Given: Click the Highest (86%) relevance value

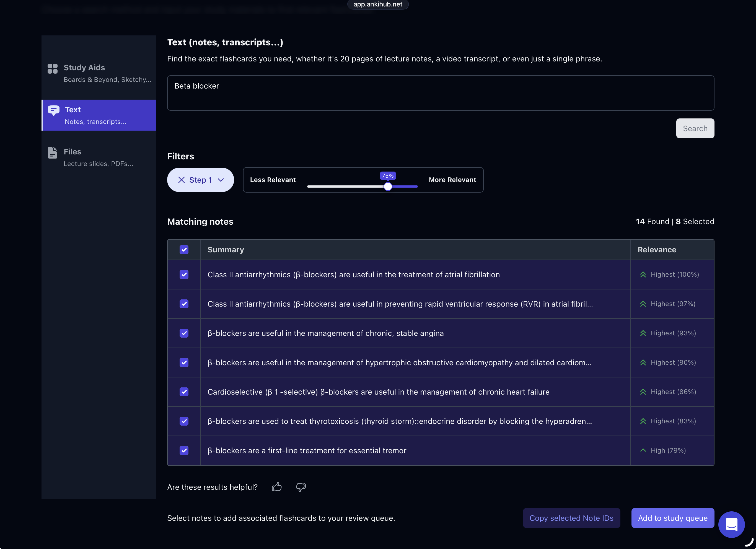Looking at the screenshot, I should coord(673,392).
